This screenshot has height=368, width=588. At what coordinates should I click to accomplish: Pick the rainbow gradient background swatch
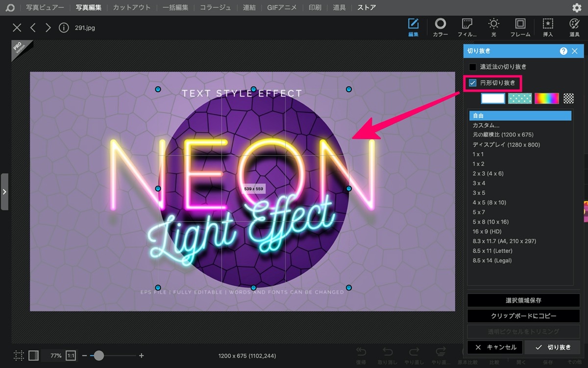pos(547,98)
